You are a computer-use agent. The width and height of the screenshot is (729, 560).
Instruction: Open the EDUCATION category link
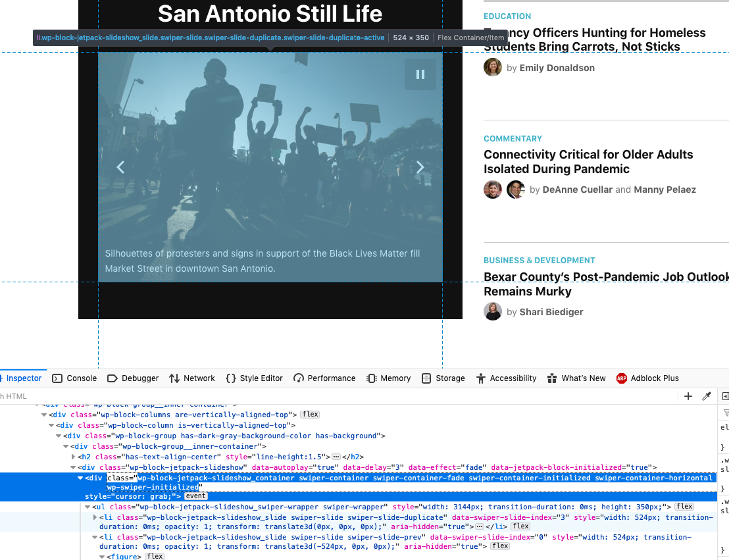[x=507, y=16]
